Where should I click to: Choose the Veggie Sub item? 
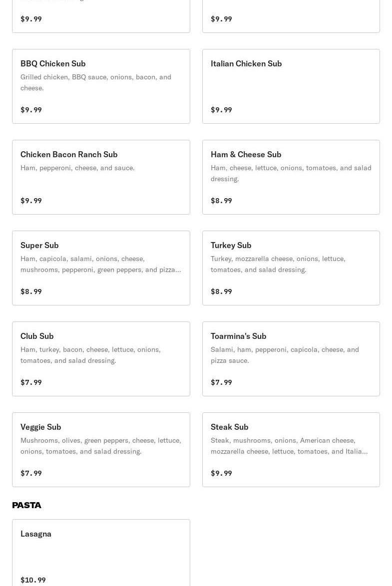101,450
